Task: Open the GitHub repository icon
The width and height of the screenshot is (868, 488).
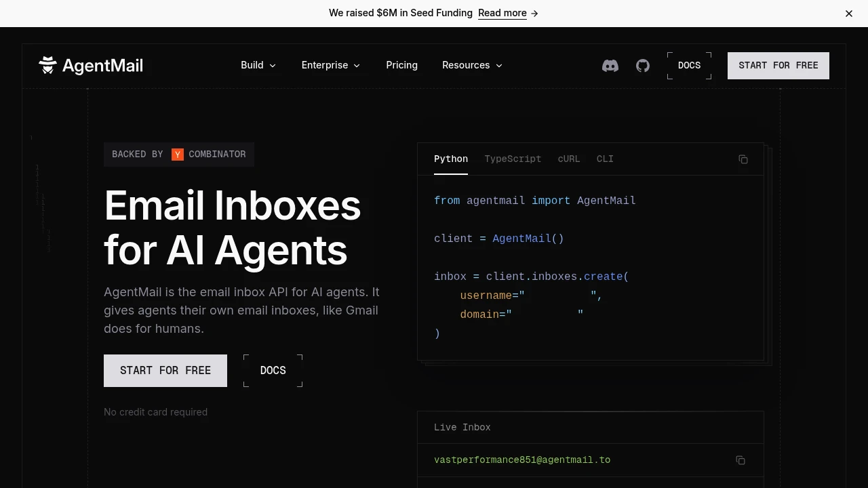Action: pos(643,66)
